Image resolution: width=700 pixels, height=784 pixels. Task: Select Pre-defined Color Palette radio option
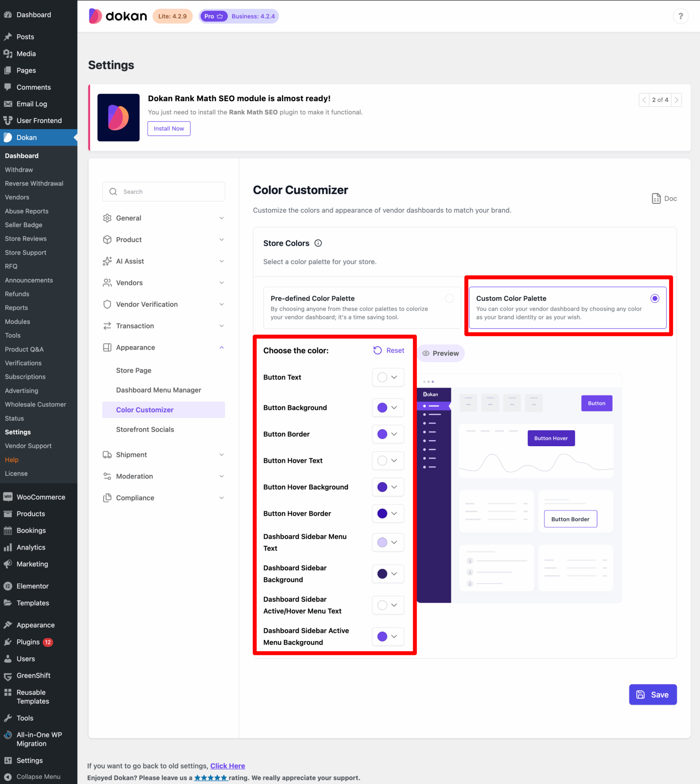click(x=449, y=298)
